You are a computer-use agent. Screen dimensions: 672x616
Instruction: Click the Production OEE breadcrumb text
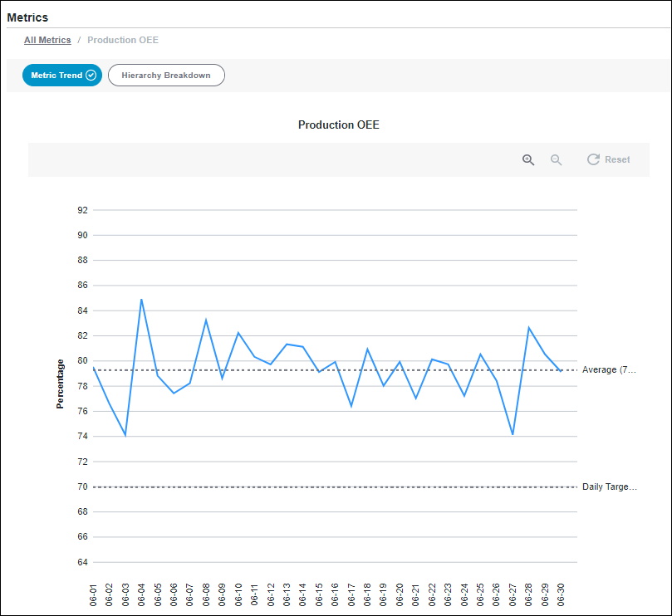tap(123, 40)
